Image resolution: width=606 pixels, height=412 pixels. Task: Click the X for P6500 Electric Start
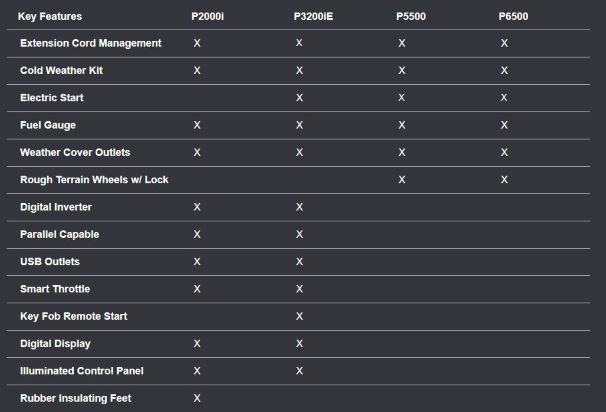click(x=504, y=98)
